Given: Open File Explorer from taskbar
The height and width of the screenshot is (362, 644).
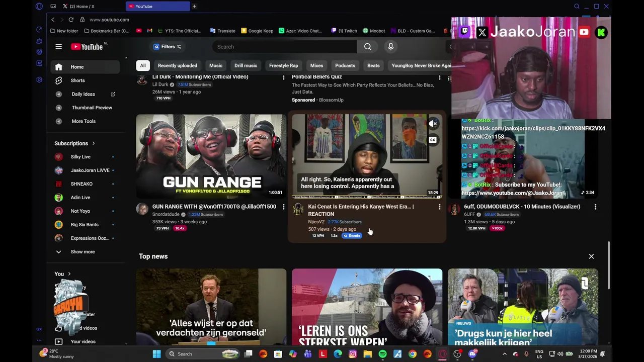Looking at the screenshot, I should [368, 354].
